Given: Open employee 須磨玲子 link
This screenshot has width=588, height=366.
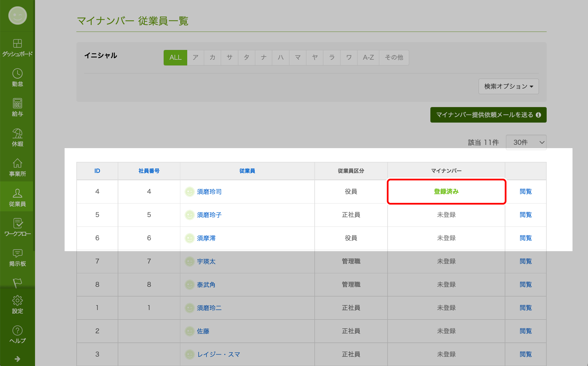Looking at the screenshot, I should click(209, 215).
